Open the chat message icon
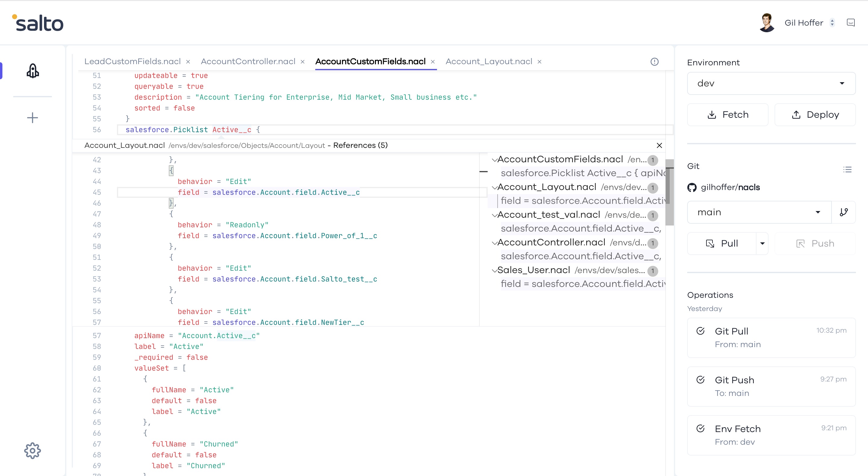Viewport: 868px width, 476px height. pyautogui.click(x=851, y=23)
